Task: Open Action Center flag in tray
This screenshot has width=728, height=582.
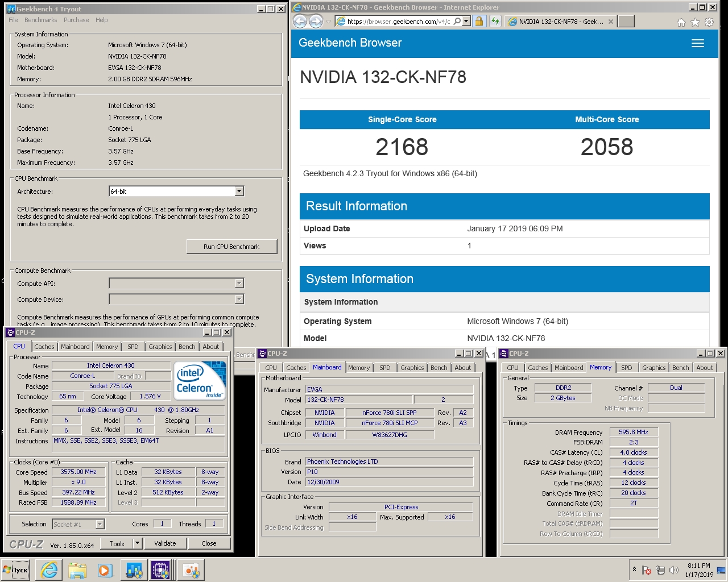Action: (x=647, y=570)
